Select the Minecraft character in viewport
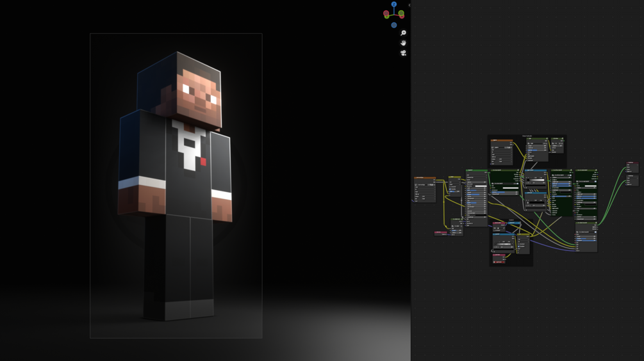 pos(176,186)
